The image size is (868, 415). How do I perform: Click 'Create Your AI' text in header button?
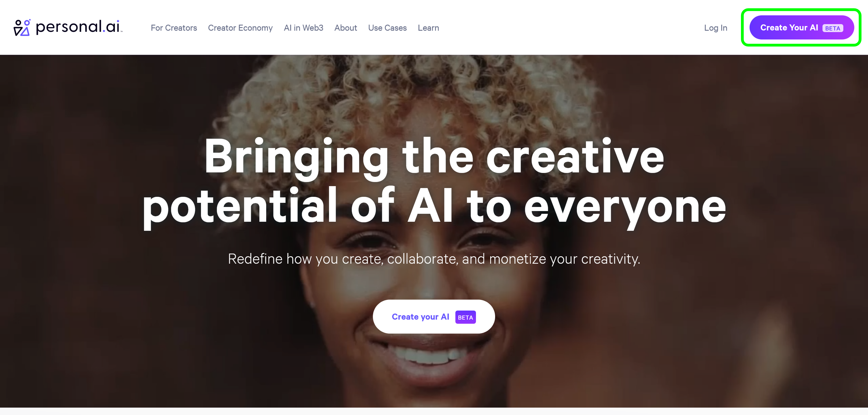point(789,28)
